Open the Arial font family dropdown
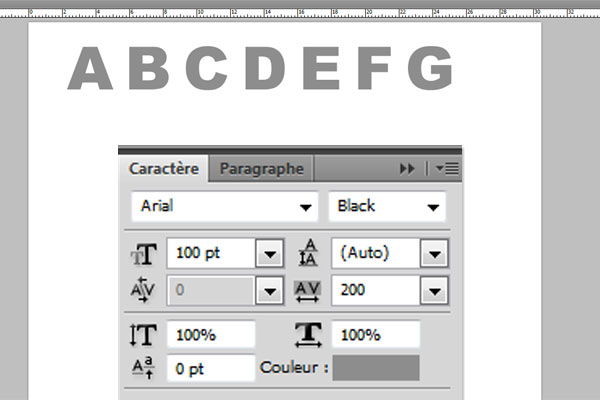This screenshot has width=600, height=400. [x=225, y=207]
